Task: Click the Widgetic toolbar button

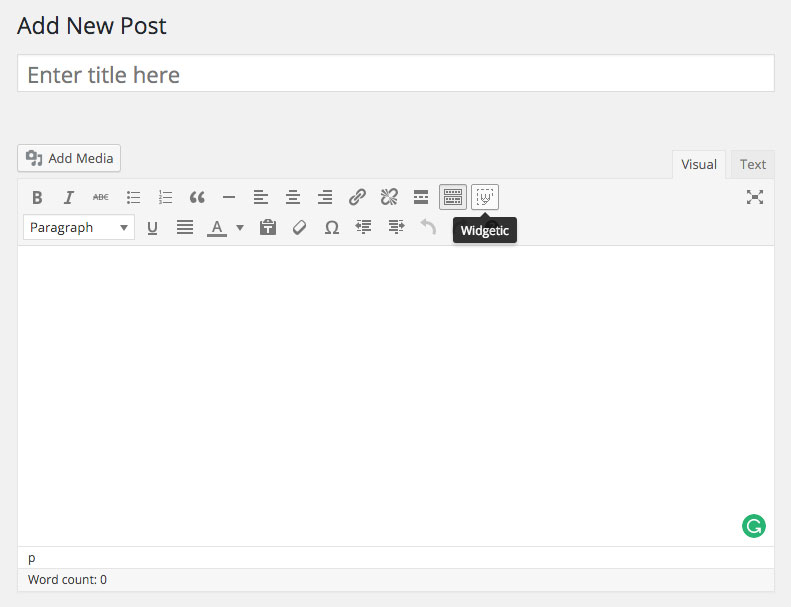Action: tap(485, 197)
